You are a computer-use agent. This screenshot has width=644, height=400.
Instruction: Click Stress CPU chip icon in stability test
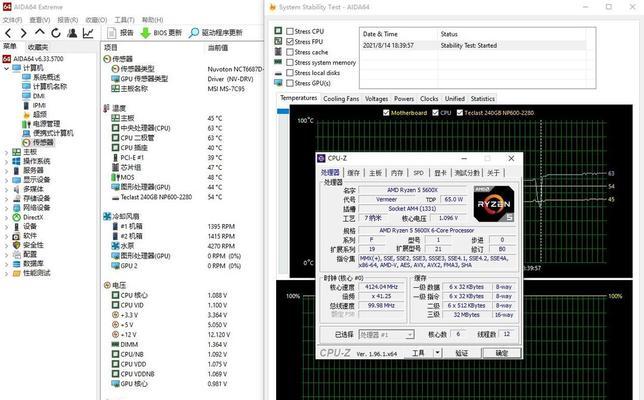[x=278, y=31]
